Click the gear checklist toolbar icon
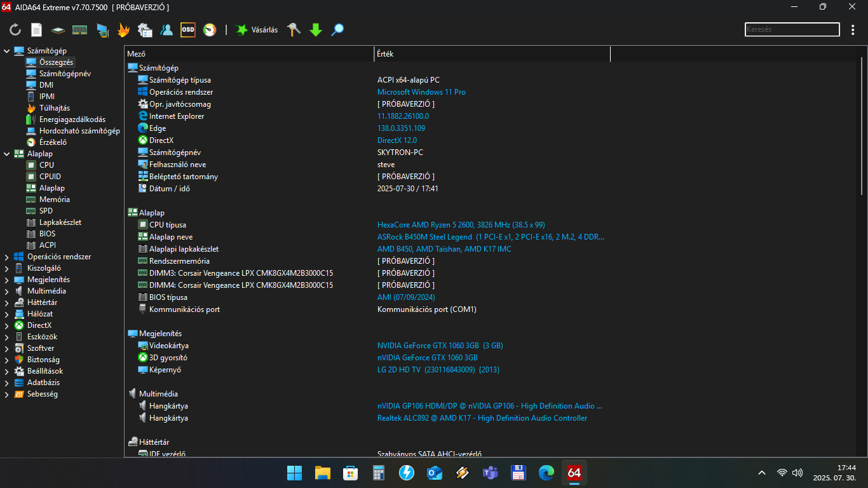The height and width of the screenshot is (488, 868). point(145,30)
